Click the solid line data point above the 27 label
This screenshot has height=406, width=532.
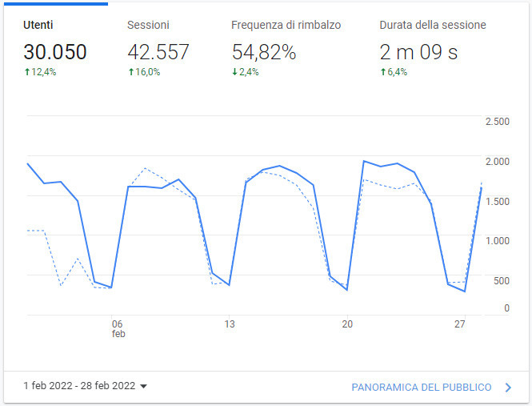pyautogui.click(x=465, y=291)
